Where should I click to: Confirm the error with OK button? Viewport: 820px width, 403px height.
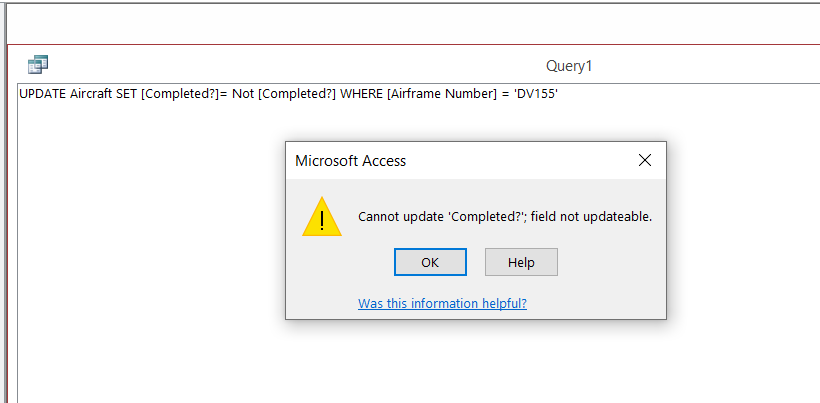click(x=430, y=262)
